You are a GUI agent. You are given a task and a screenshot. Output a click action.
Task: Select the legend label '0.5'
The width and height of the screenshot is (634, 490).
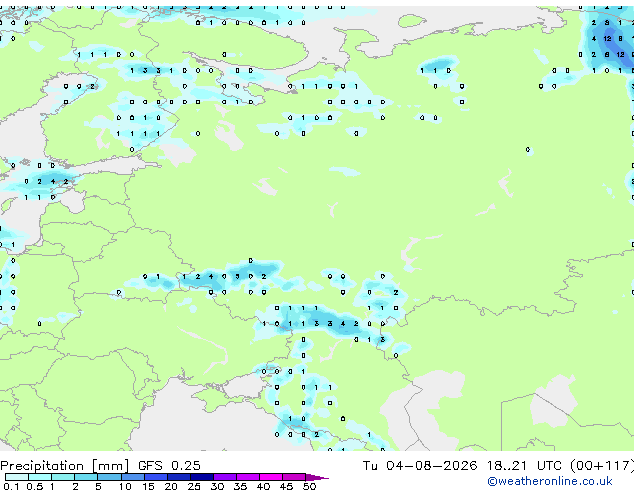[x=34, y=486]
